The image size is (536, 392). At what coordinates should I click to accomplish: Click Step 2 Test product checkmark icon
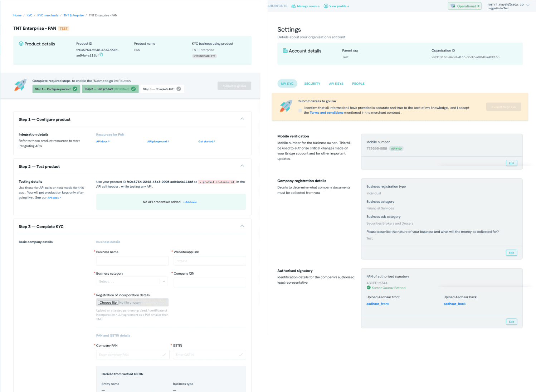pyautogui.click(x=133, y=89)
